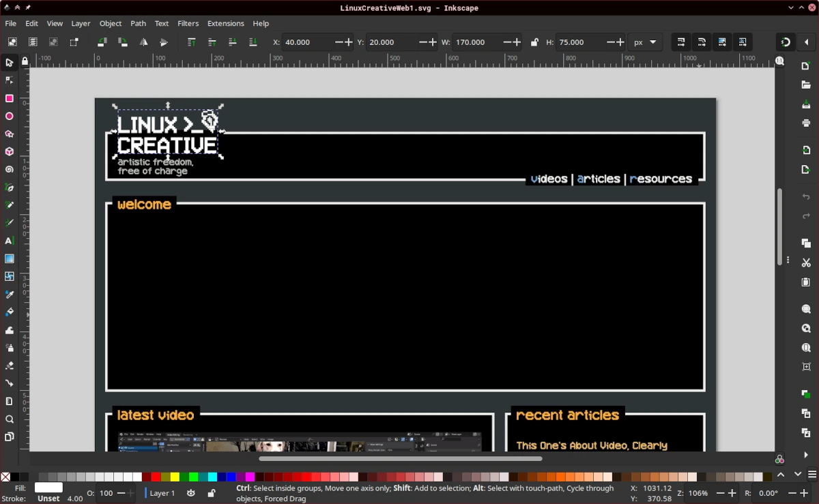Select the Node editing tool
This screenshot has height=504, width=819.
pos(10,80)
